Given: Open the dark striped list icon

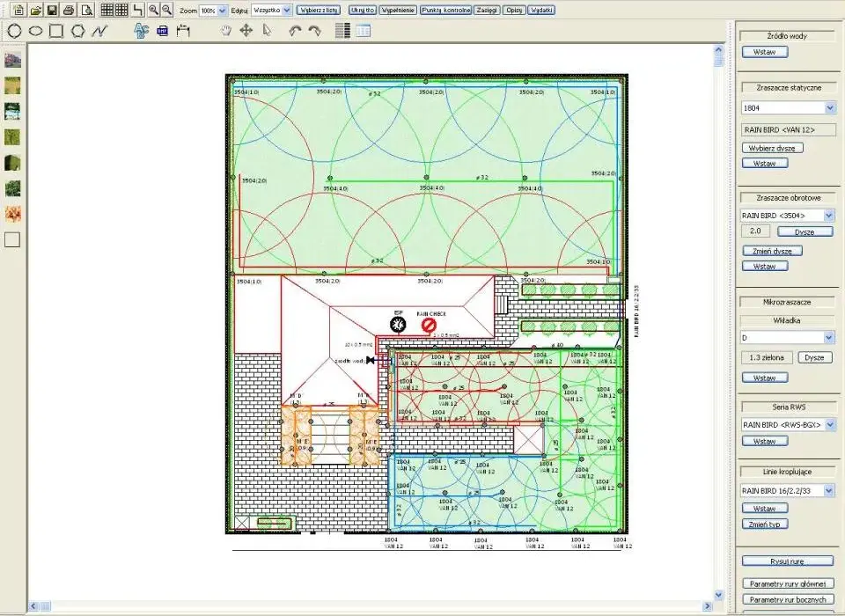Looking at the screenshot, I should pyautogui.click(x=342, y=31).
